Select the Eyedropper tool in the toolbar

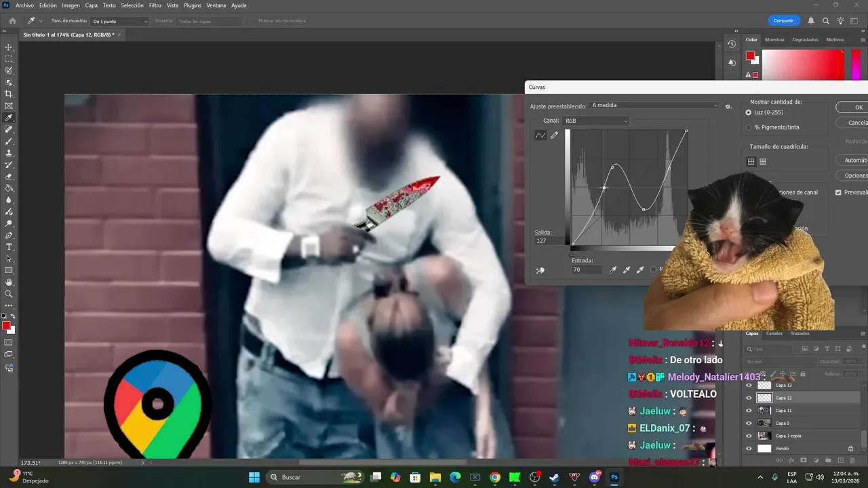pyautogui.click(x=9, y=118)
